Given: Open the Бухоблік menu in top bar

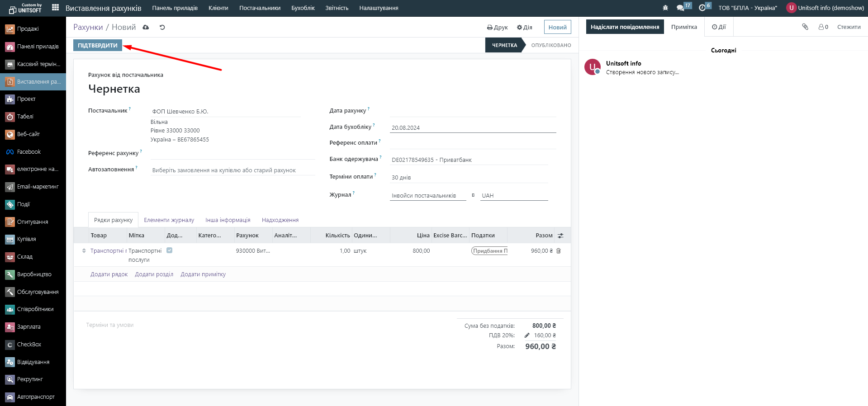Looking at the screenshot, I should (303, 8).
